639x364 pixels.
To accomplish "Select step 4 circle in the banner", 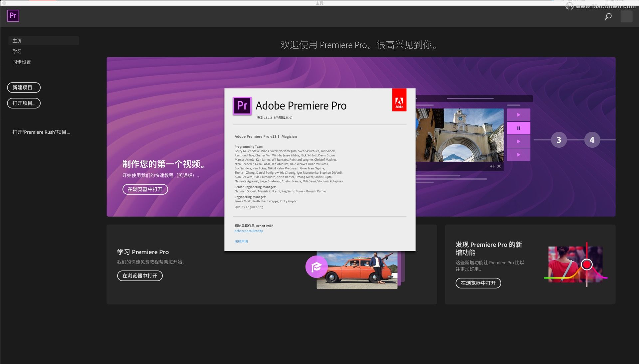I will point(592,140).
